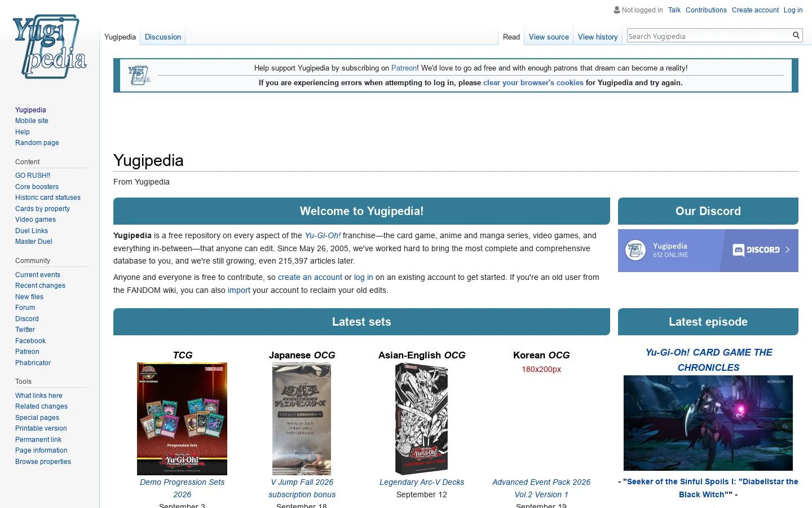Open Mobile site in sidebar
Viewport: 812px width, 508px height.
pyautogui.click(x=32, y=121)
